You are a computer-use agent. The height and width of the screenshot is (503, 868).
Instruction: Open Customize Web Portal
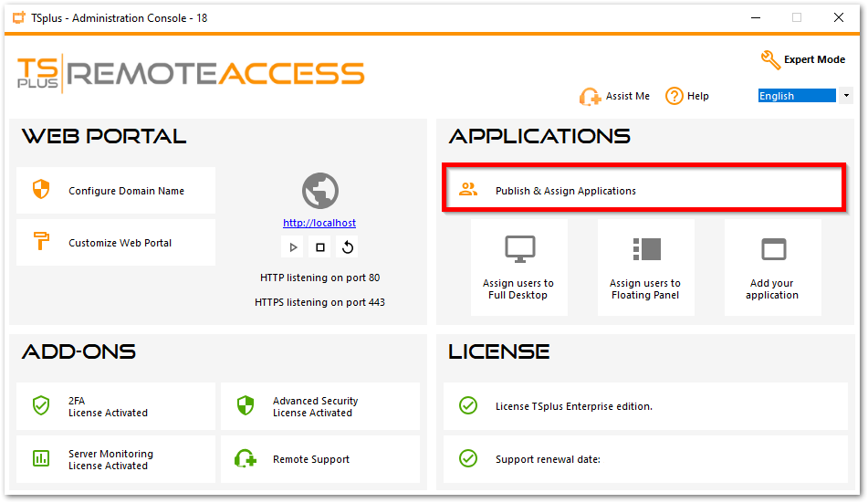point(116,243)
